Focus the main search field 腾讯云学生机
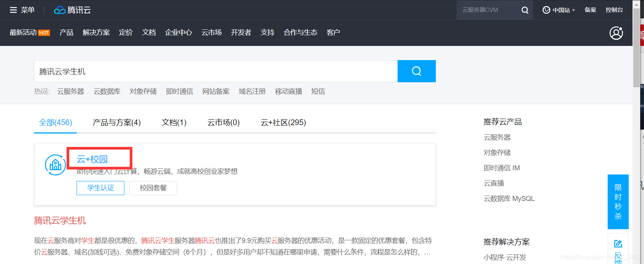This screenshot has width=644, height=264. pyautogui.click(x=216, y=71)
